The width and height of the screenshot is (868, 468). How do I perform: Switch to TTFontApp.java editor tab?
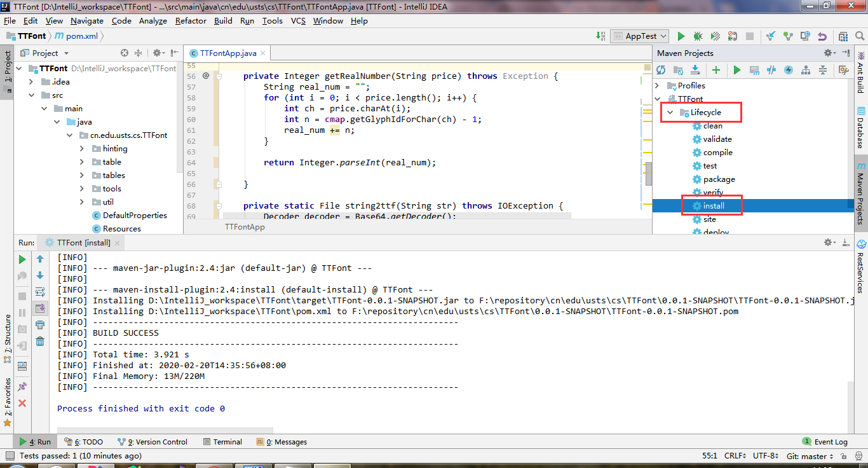[x=227, y=53]
